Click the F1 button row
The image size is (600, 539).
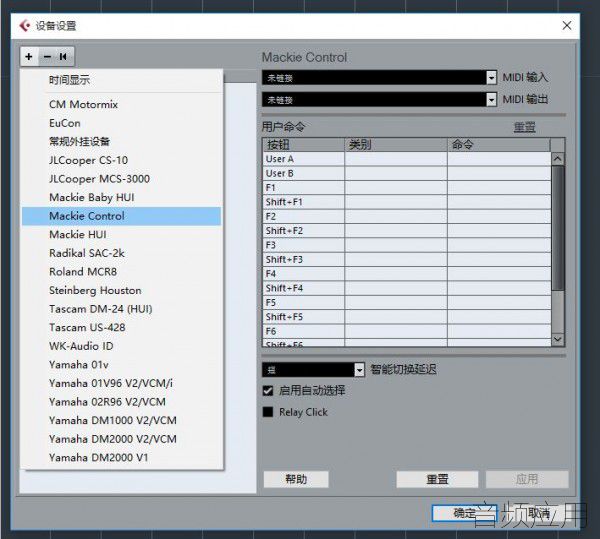(407, 188)
